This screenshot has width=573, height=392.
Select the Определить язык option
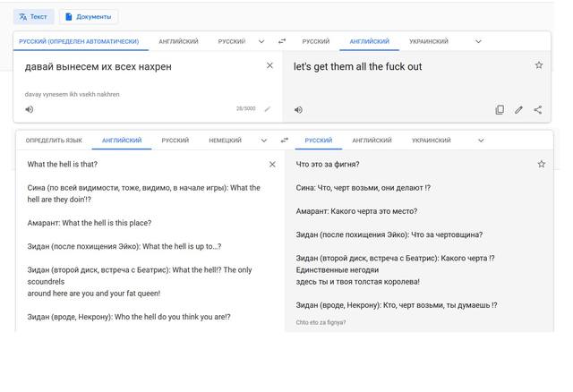coord(54,141)
